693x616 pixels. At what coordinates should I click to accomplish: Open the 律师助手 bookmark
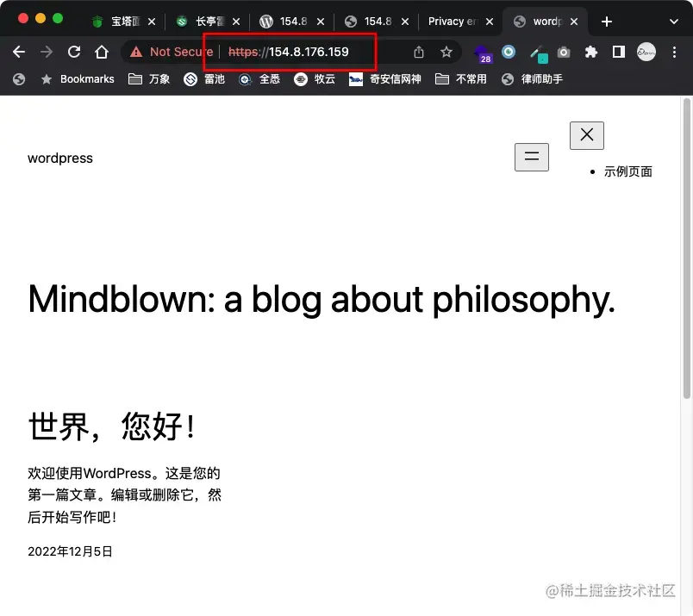532,79
